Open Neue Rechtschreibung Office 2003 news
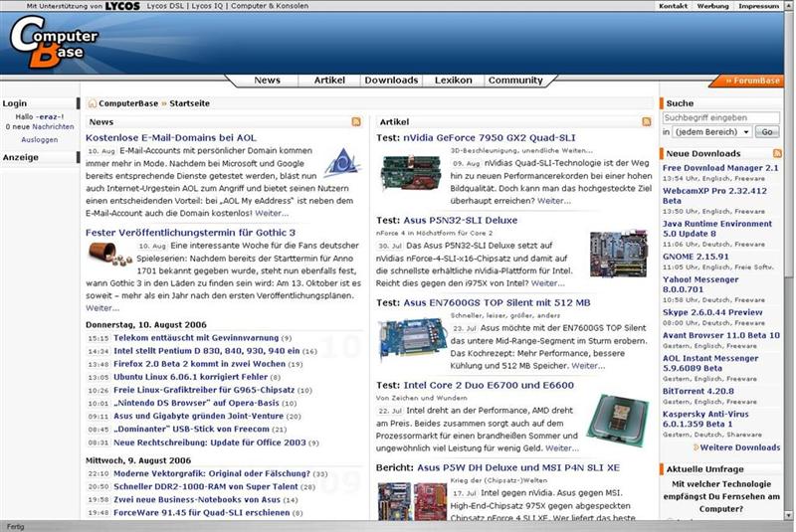The height and width of the screenshot is (532, 796). 210,443
